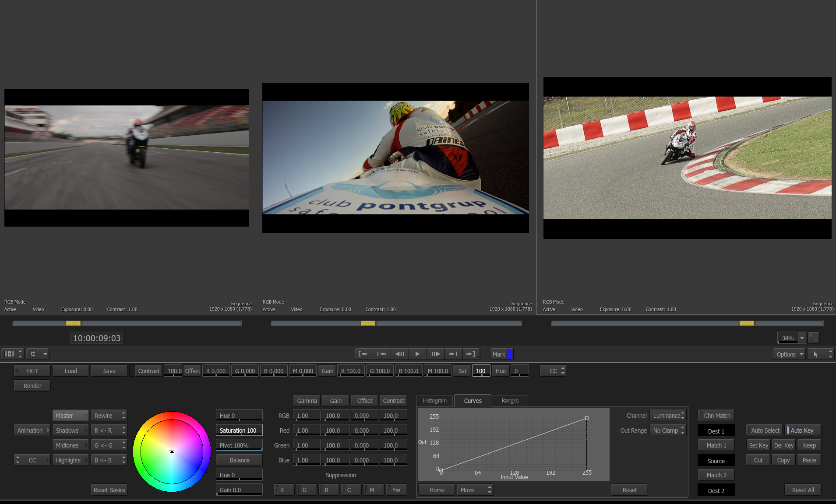The width and height of the screenshot is (836, 504).
Task: Click the Reset All button
Action: pyautogui.click(x=803, y=490)
